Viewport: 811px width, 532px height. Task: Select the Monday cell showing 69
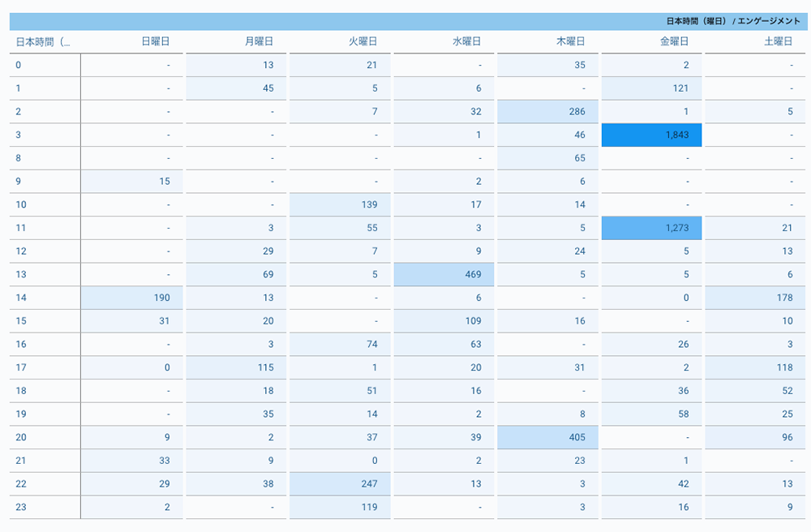click(x=236, y=275)
